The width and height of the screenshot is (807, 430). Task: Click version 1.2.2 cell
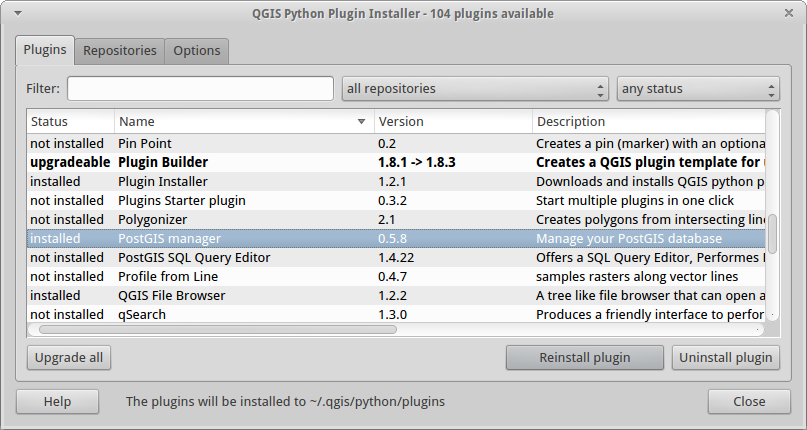click(392, 296)
